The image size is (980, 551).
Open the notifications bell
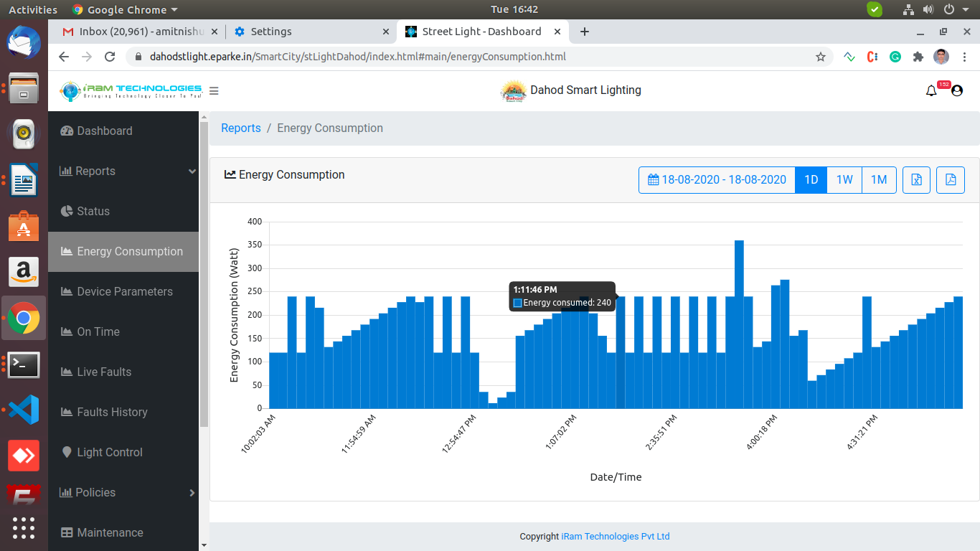click(x=931, y=91)
